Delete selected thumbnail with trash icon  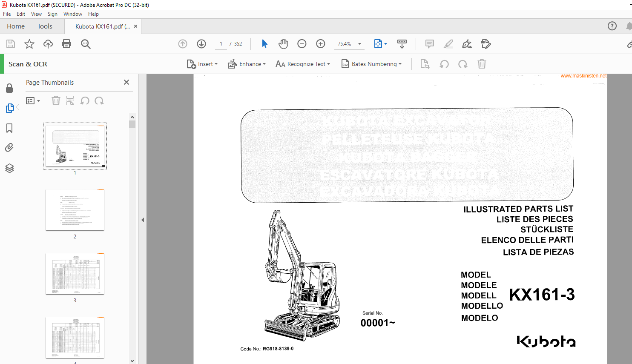pos(56,100)
